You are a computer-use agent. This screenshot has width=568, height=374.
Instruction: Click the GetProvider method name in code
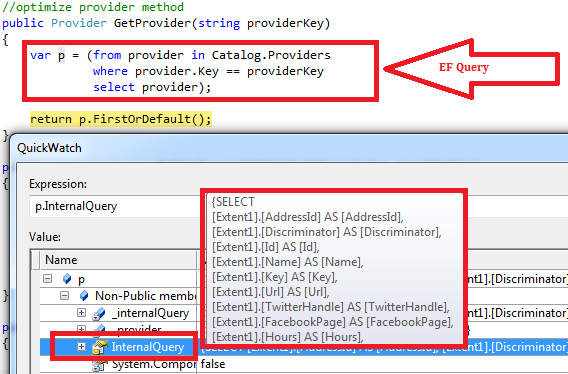click(x=152, y=23)
